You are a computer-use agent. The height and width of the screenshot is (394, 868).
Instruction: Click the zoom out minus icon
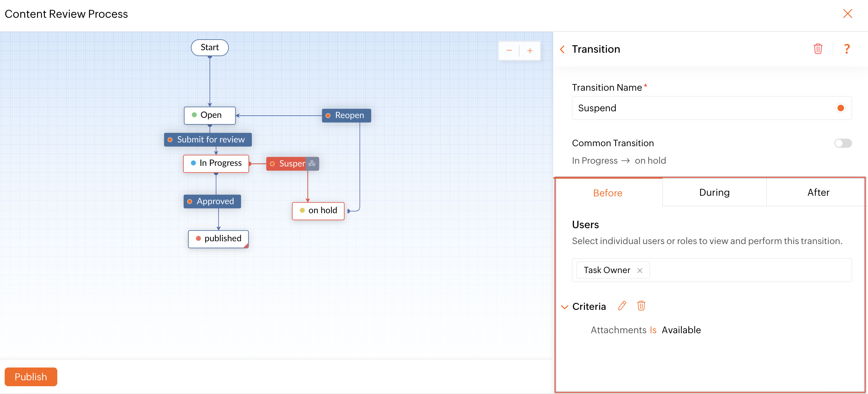tap(509, 50)
